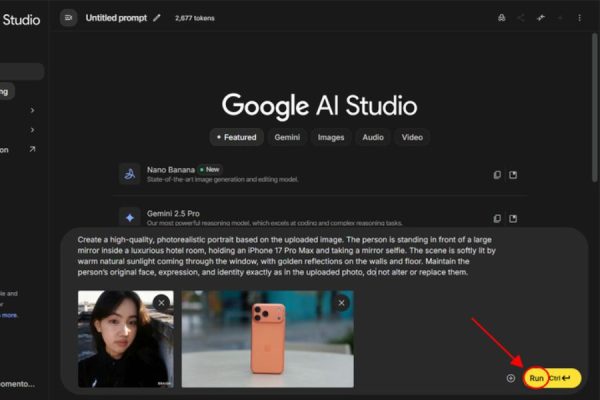Screen dimensions: 600x400
Task: Remove the uploaded woman portrait image
Action: (161, 302)
